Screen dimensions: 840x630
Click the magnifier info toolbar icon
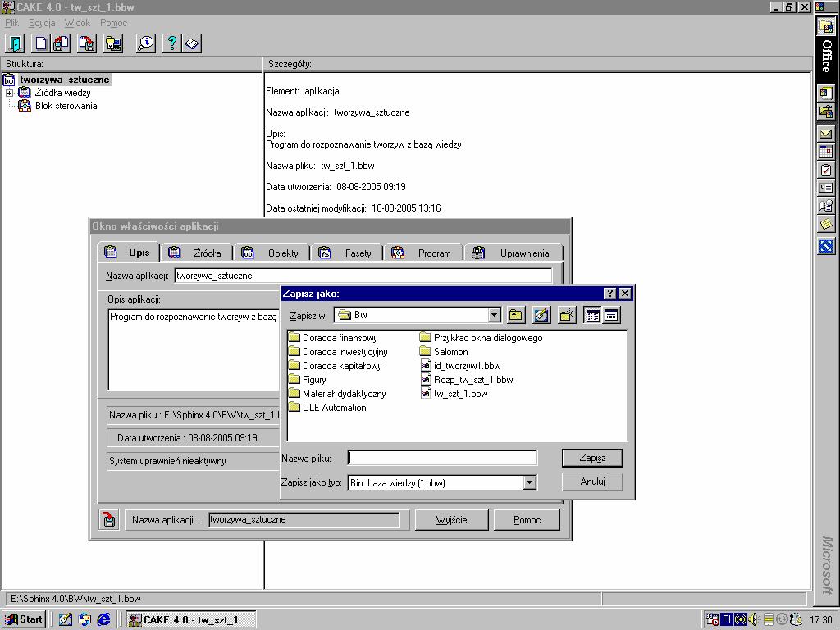[x=146, y=43]
